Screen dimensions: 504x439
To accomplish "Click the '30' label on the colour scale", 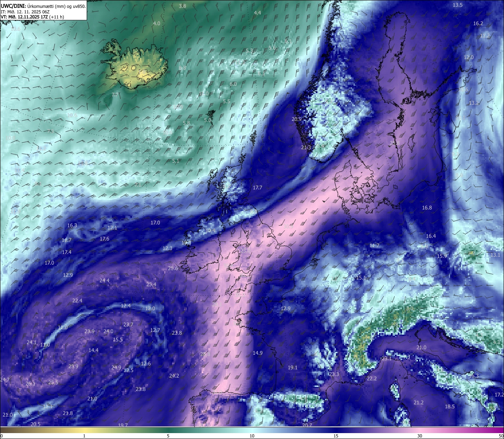I will pos(420,436).
